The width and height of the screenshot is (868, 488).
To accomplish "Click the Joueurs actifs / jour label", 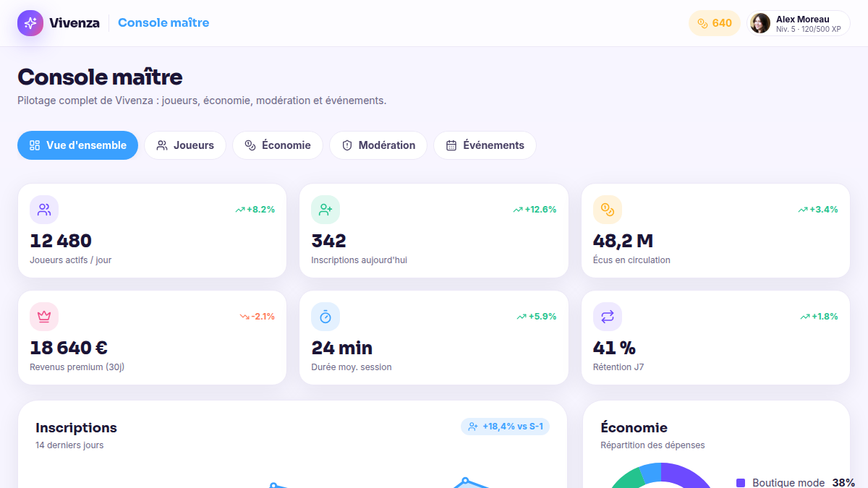I will pyautogui.click(x=71, y=260).
